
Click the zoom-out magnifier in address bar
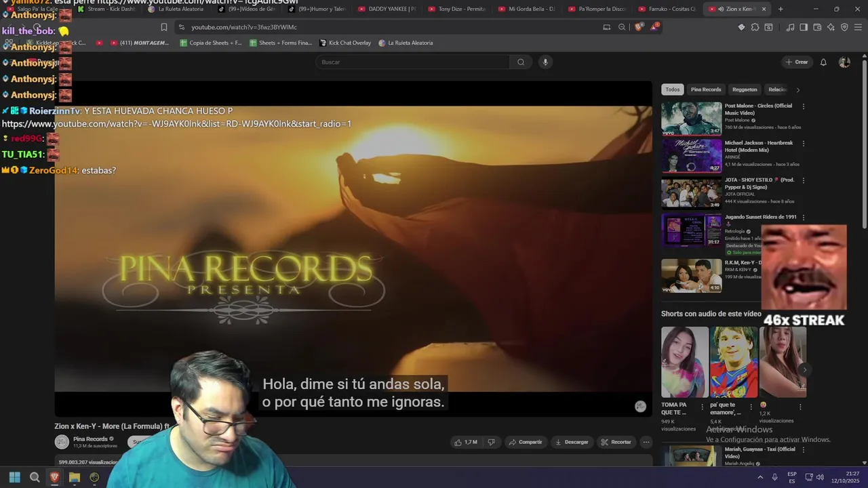point(622,27)
